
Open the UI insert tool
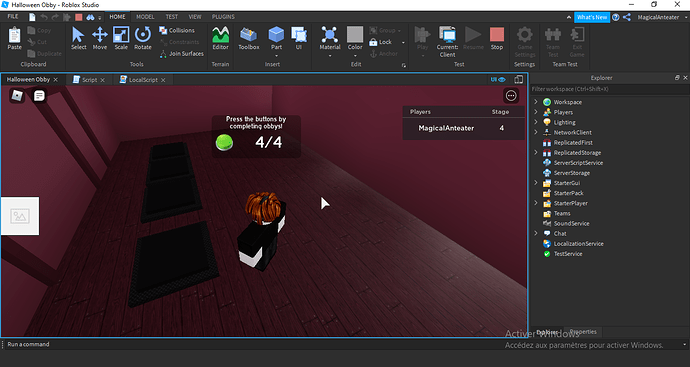(299, 38)
